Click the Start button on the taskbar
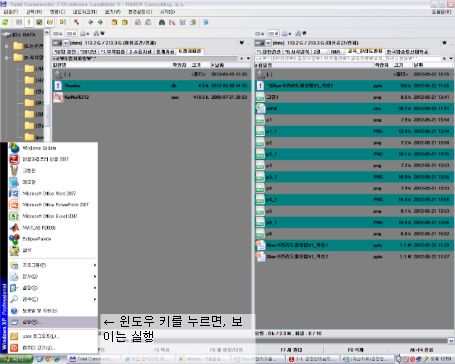455x364 pixels. 16,359
